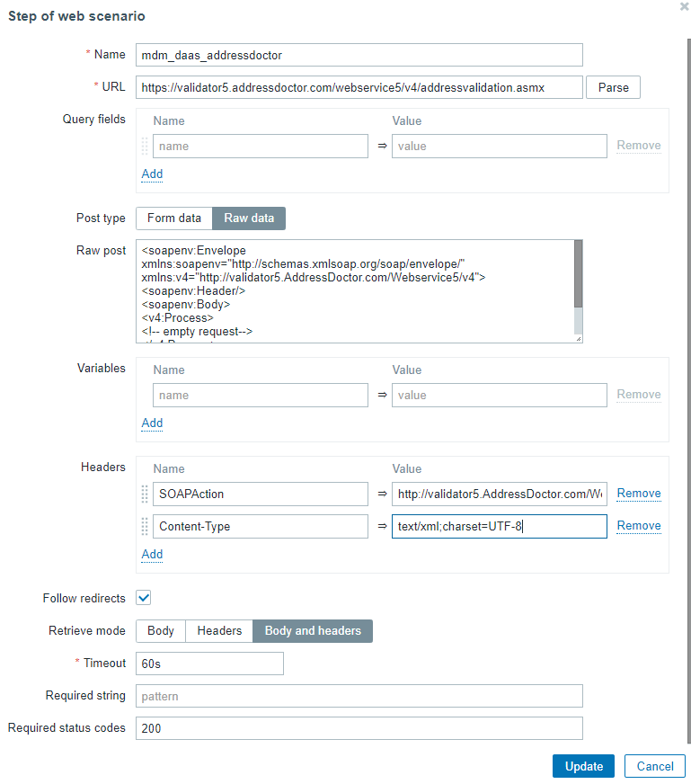Set retrieve mode to Body
The width and height of the screenshot is (691, 784).
(x=161, y=631)
